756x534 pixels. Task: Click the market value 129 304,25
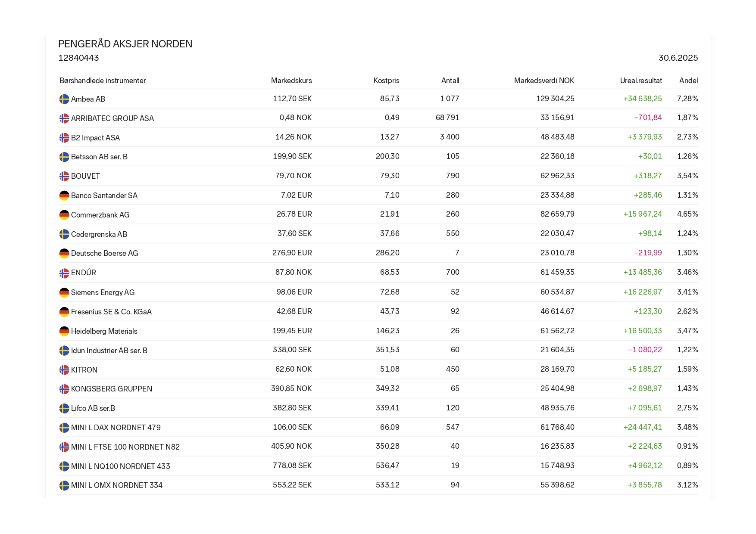555,99
